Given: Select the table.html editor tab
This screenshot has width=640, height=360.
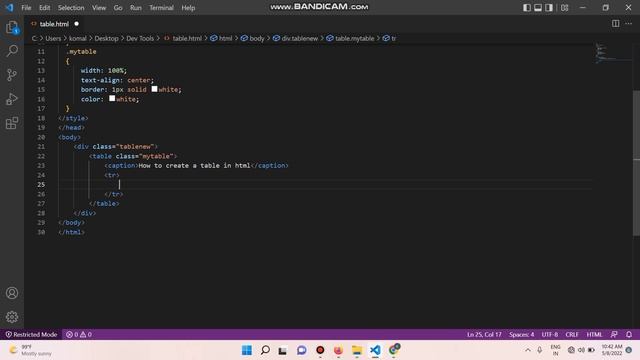Looking at the screenshot, I should pyautogui.click(x=55, y=24).
